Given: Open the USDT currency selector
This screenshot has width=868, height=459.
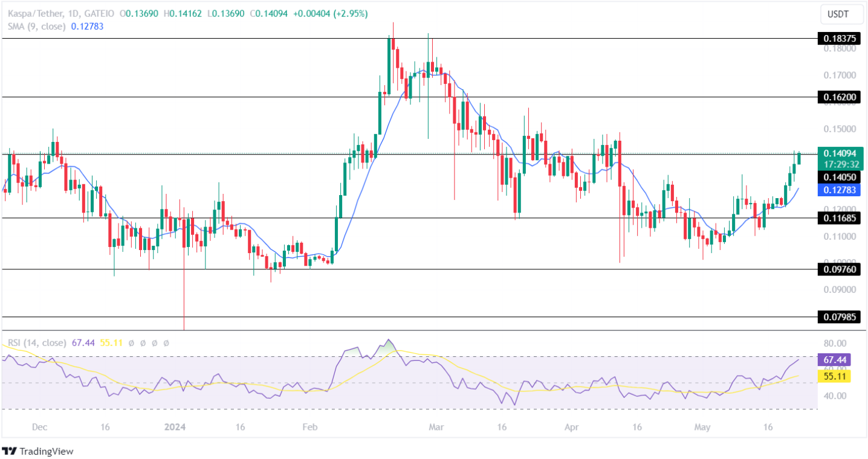Looking at the screenshot, I should (x=841, y=14).
